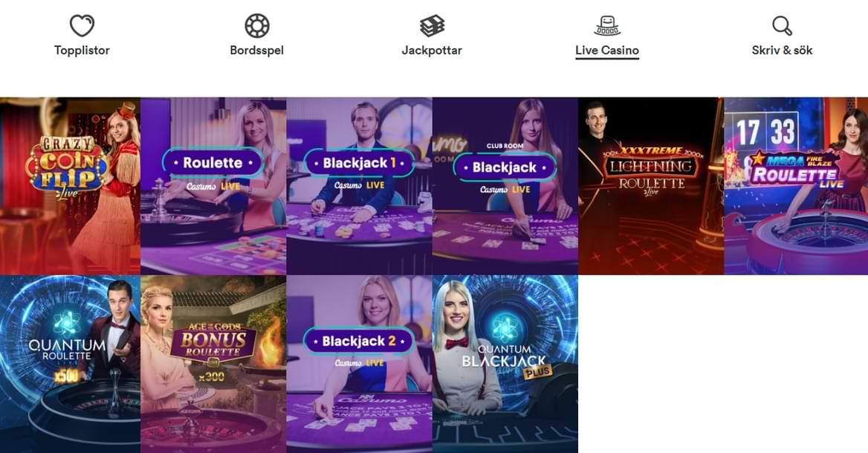Open the Skriv & sök label

click(783, 51)
